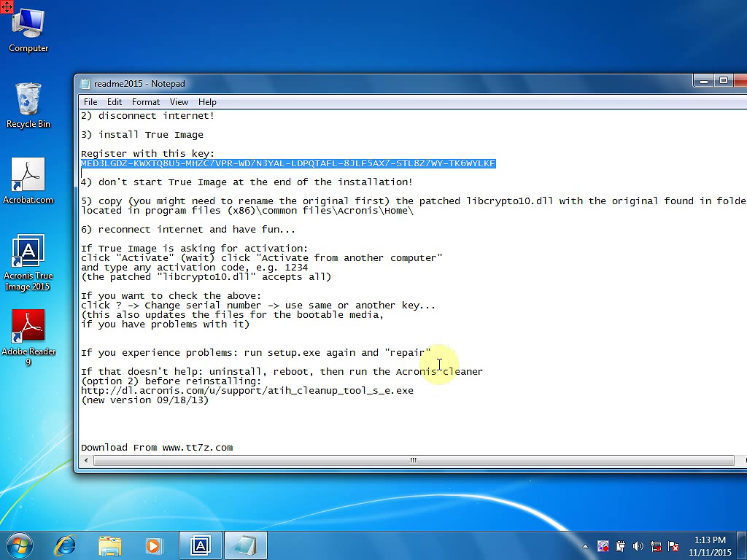Open the power plug tray icon
747x560 pixels.
(620, 546)
